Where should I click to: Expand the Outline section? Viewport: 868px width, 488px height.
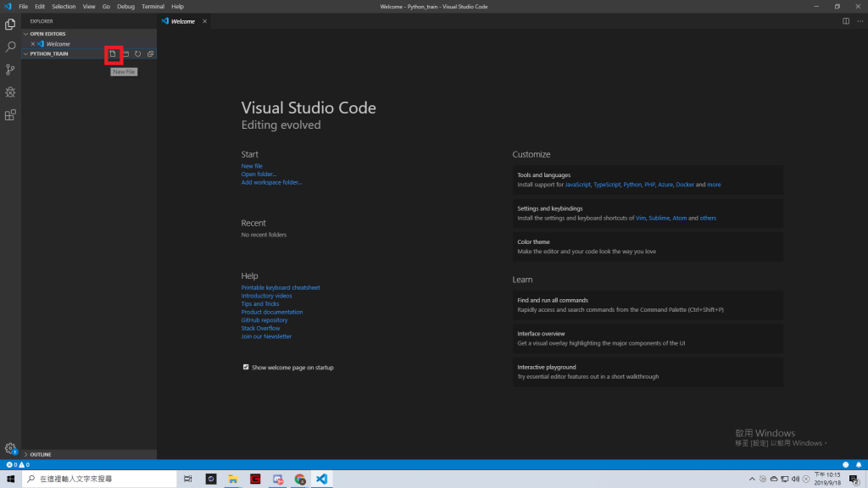click(88, 454)
